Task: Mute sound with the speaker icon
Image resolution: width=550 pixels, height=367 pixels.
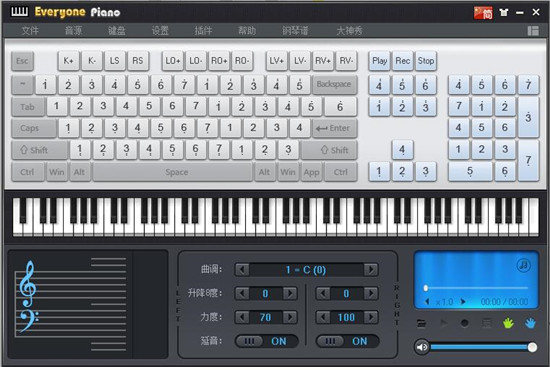Action: point(422,347)
